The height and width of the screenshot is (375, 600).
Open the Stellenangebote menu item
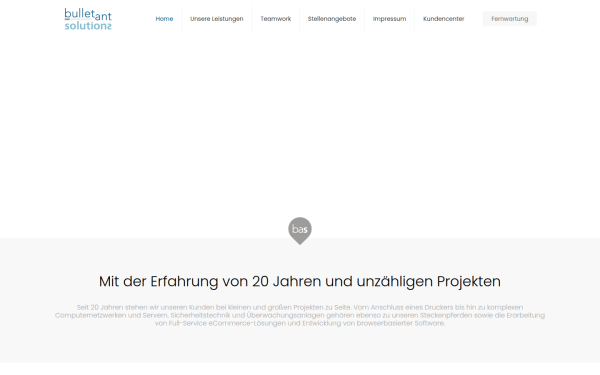(x=332, y=19)
